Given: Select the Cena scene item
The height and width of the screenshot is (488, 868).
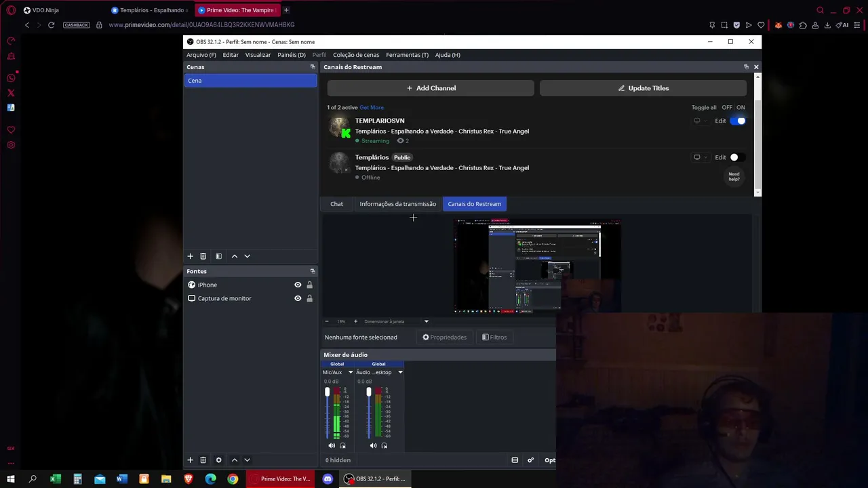Looking at the screenshot, I should [250, 81].
